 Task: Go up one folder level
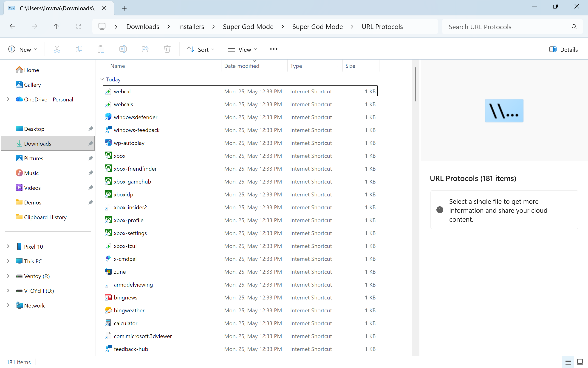point(56,26)
